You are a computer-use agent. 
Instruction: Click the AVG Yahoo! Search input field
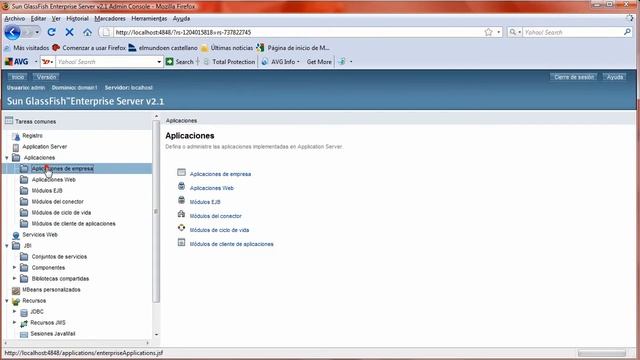(x=107, y=62)
